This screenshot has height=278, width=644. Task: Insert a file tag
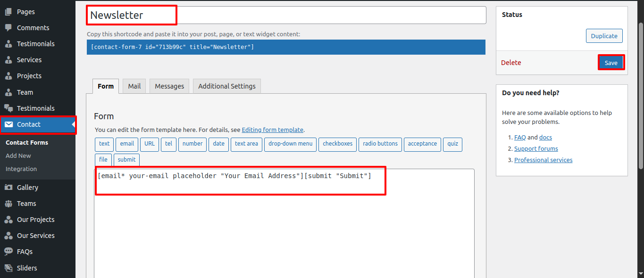pos(103,160)
